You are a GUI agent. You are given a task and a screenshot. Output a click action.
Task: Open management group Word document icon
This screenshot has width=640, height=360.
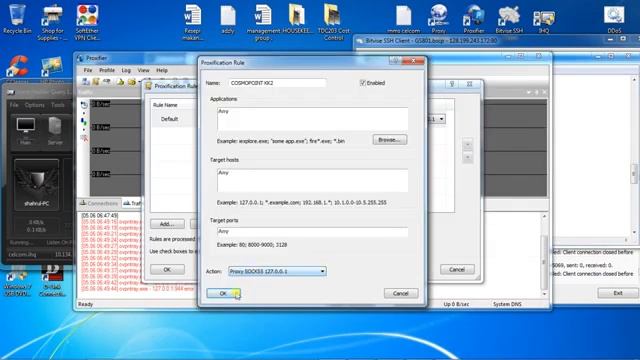click(263, 22)
